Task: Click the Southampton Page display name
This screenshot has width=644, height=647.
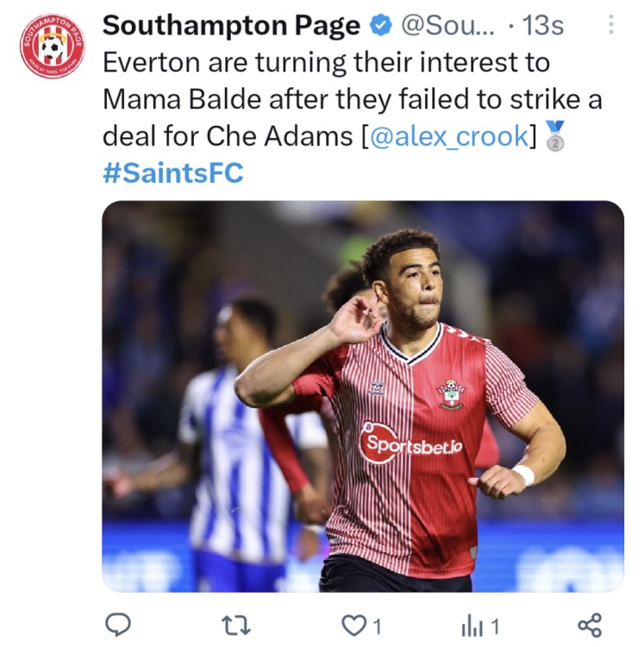Action: (230, 26)
